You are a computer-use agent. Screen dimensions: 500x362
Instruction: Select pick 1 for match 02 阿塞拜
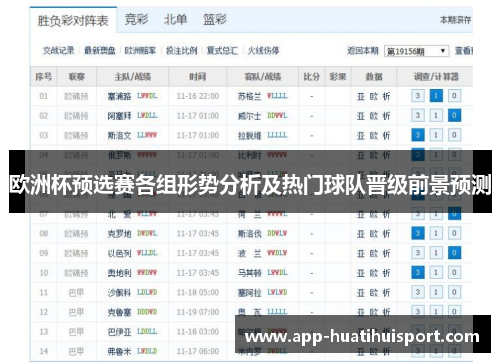436,116
